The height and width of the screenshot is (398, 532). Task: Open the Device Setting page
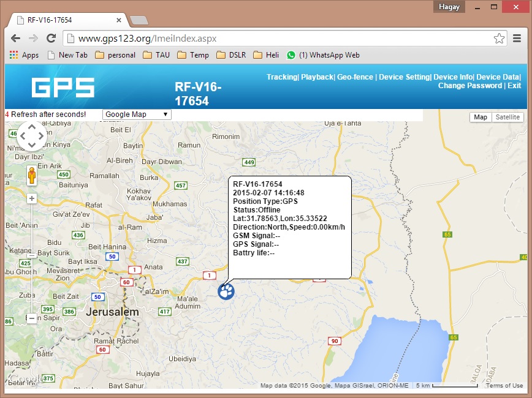pos(405,77)
